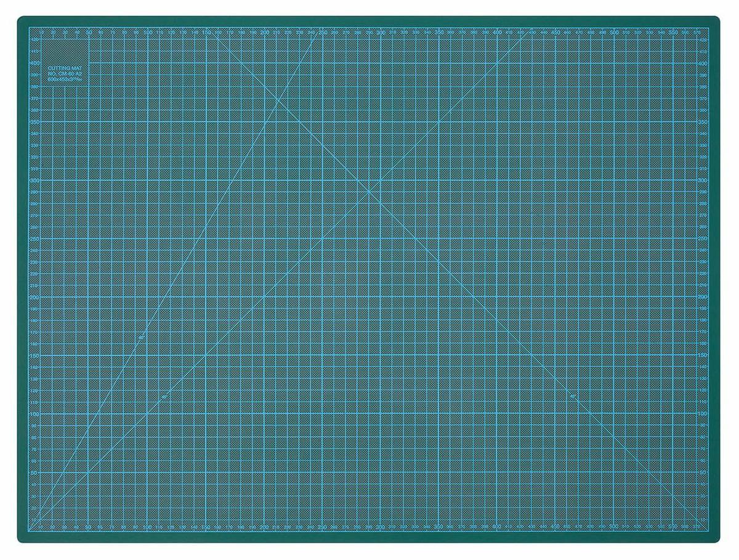Click the 150 mark on the left scale
Image resolution: width=739 pixels, height=560 pixels.
coord(34,355)
